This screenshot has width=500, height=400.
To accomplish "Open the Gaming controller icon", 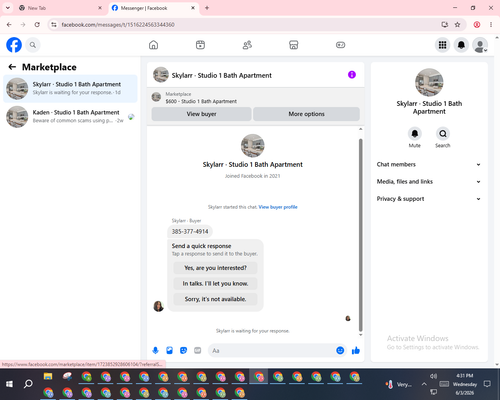I will click(340, 45).
